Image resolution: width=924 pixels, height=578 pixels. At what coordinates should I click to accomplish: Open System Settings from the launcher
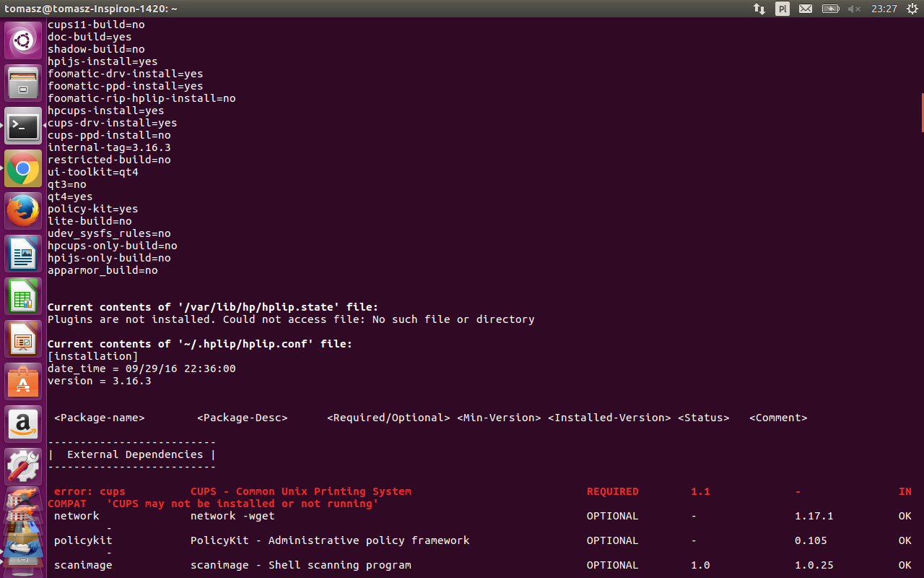click(23, 467)
